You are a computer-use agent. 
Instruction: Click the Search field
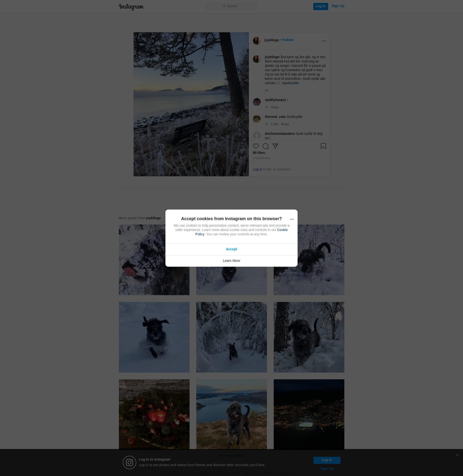(x=231, y=6)
